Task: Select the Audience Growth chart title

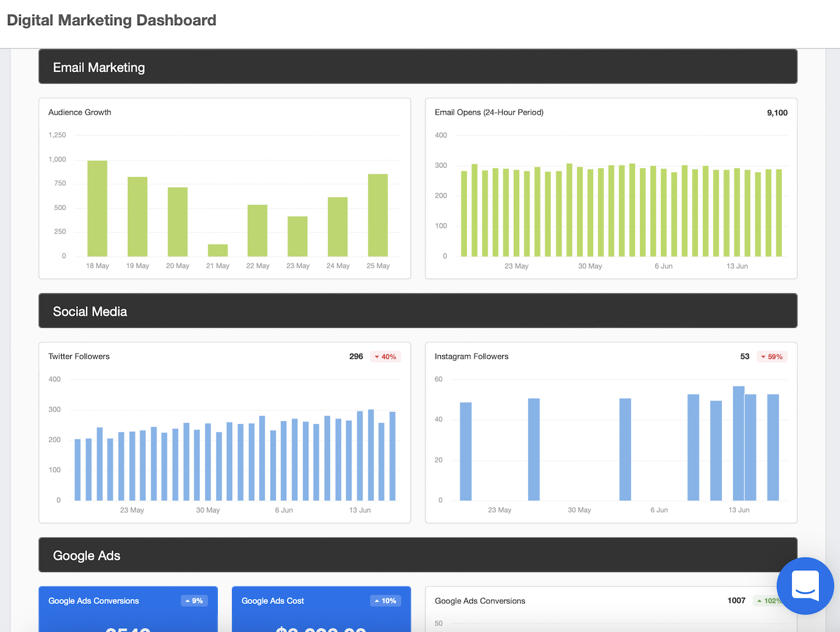Action: (80, 112)
